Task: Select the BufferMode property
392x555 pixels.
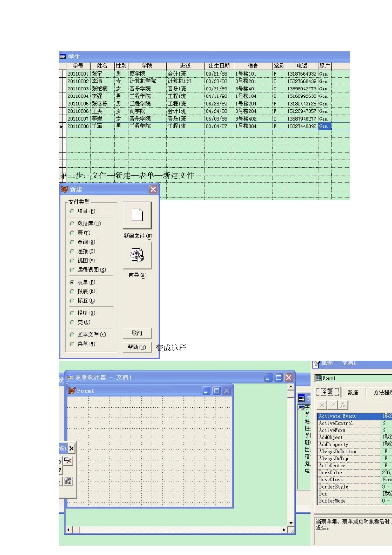Action: click(354, 500)
